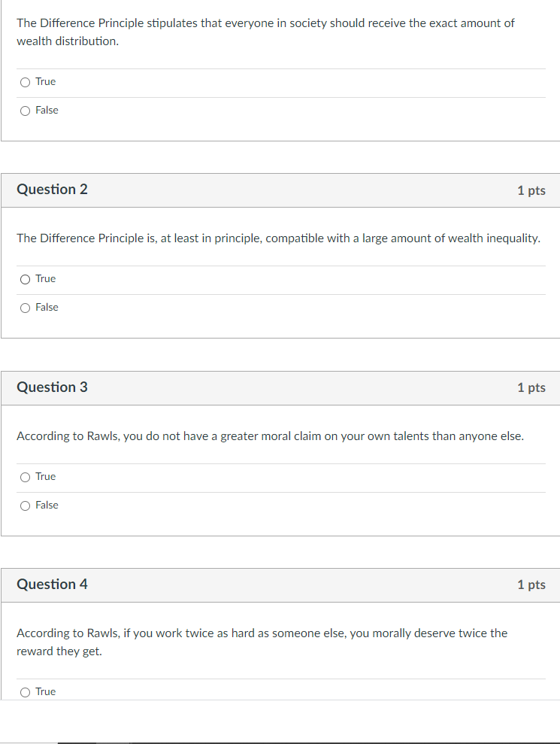This screenshot has height=744, width=560.
Task: Click the 1 pts label on Question 2
Action: click(x=532, y=190)
